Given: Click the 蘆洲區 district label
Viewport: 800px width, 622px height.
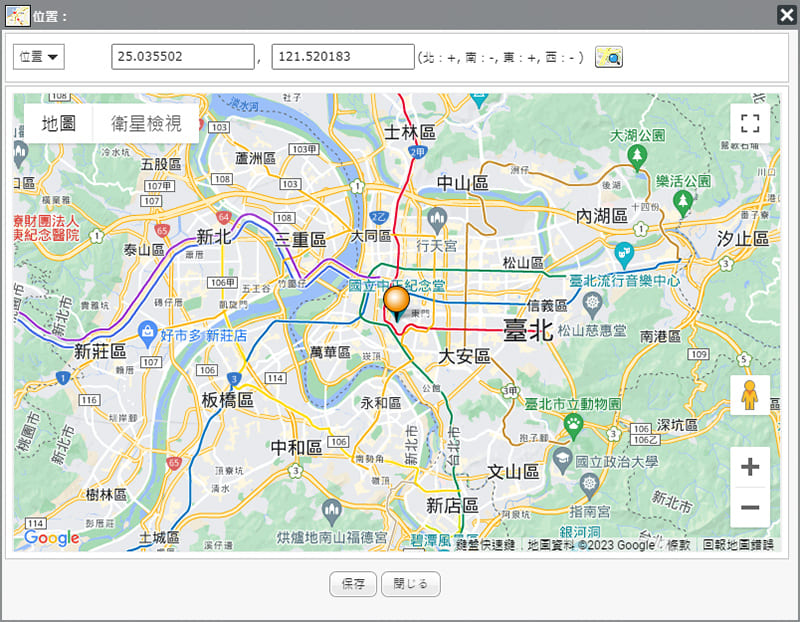Looking at the screenshot, I should tap(255, 159).
